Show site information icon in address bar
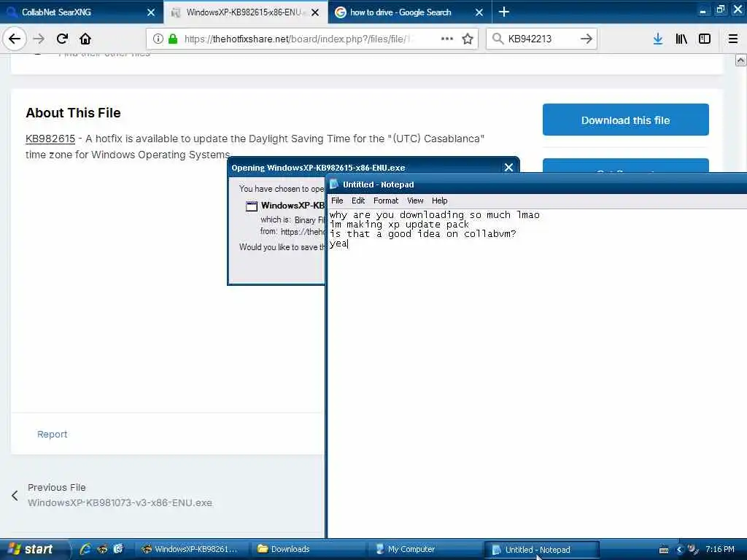This screenshot has width=747, height=560. pos(158,39)
